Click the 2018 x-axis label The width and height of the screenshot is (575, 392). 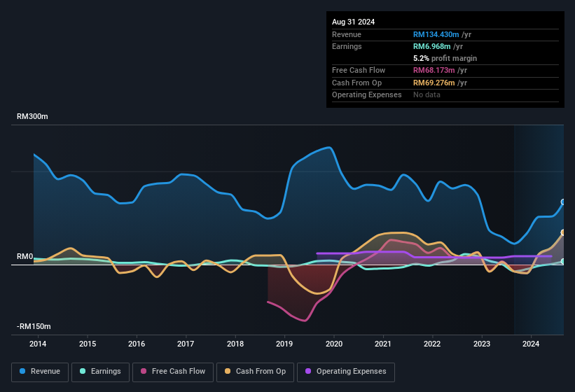[x=235, y=344]
